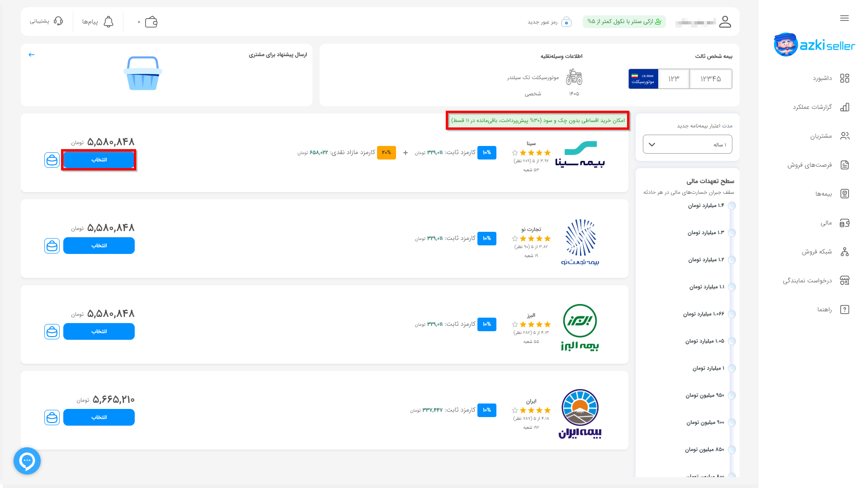This screenshot has width=868, height=488.
Task: Click انتخاب for تجارت نو
Action: point(99,246)
